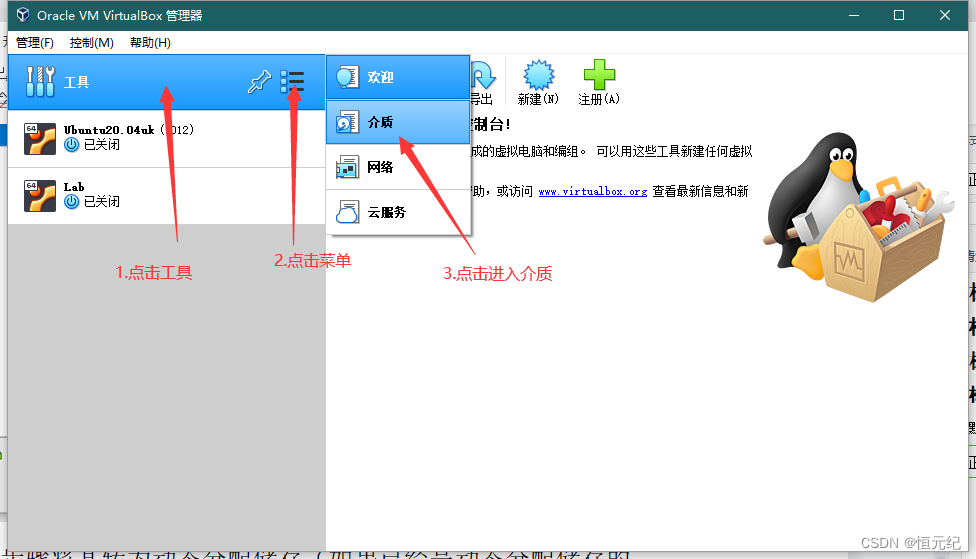Click the 已关闭 status text under Lab

pyautogui.click(x=101, y=202)
